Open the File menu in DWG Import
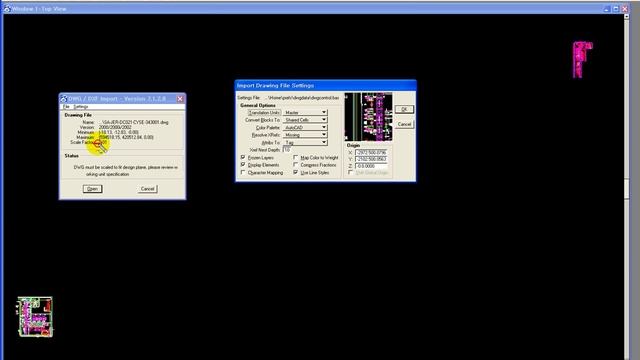640x360 pixels. (x=66, y=107)
